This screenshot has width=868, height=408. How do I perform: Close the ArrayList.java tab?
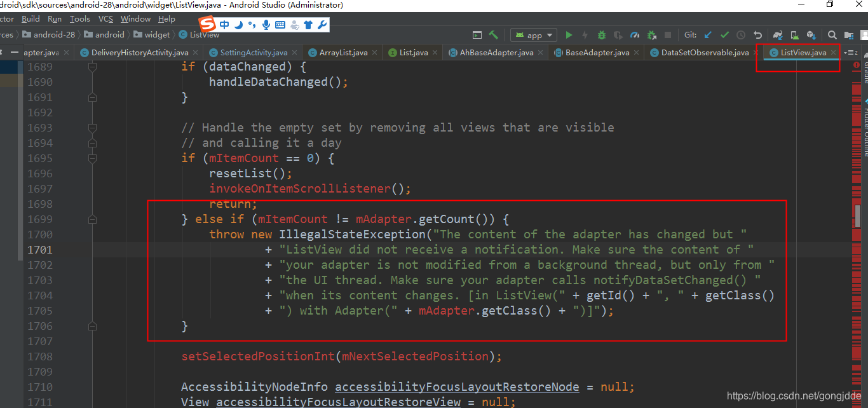click(x=374, y=52)
